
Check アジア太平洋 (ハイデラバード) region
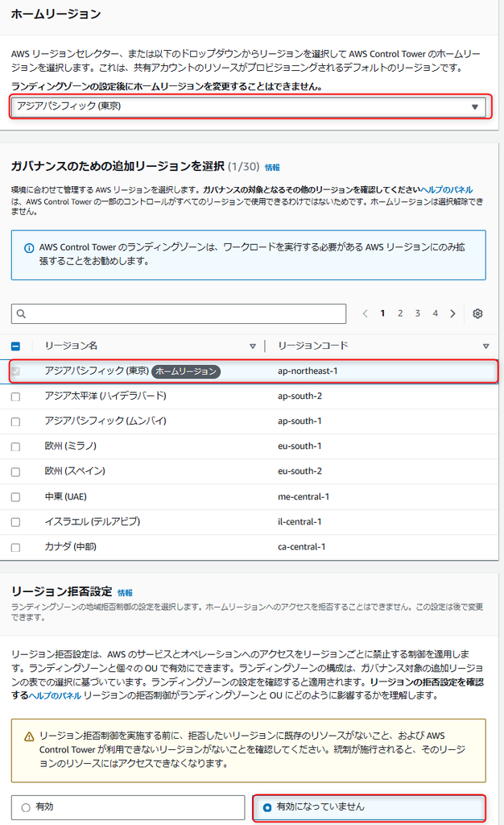click(x=16, y=396)
